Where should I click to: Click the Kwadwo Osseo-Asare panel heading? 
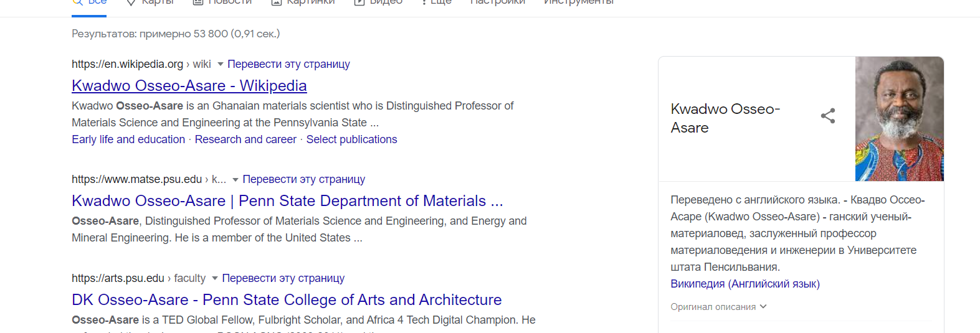click(725, 118)
